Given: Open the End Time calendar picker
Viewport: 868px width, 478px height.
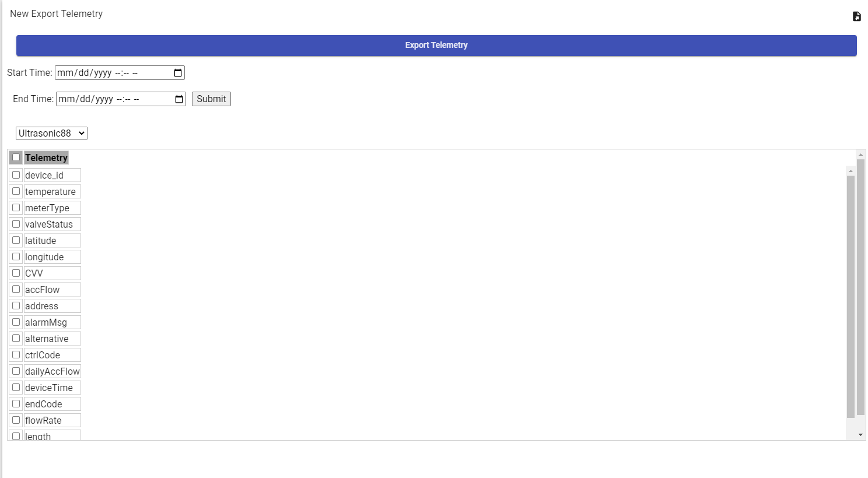Looking at the screenshot, I should (178, 99).
